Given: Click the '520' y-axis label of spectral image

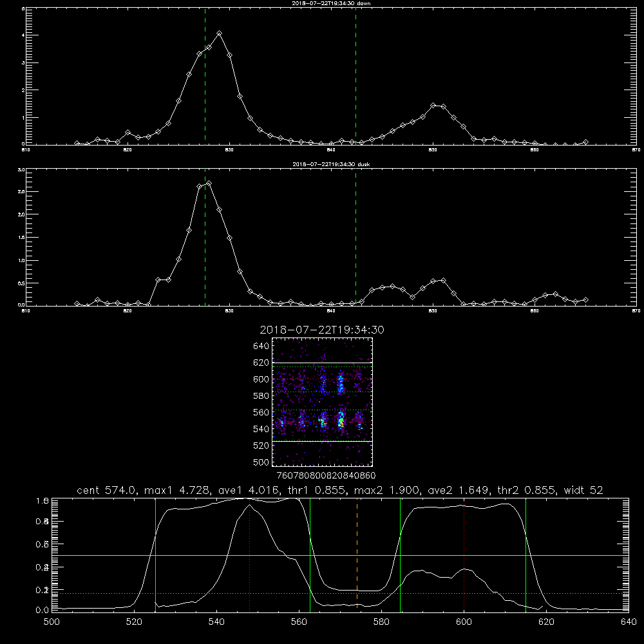Looking at the screenshot, I should pos(261,446).
